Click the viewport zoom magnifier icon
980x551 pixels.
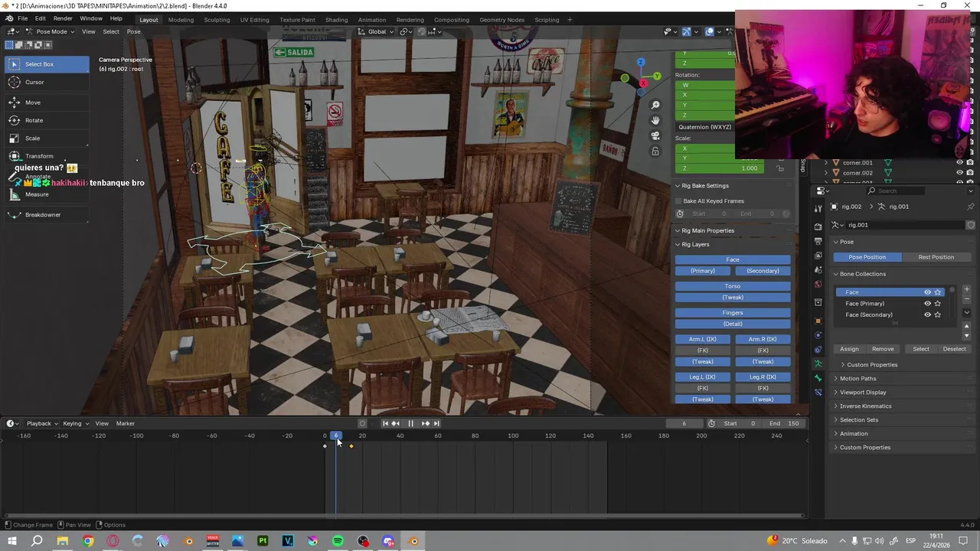[x=655, y=106]
